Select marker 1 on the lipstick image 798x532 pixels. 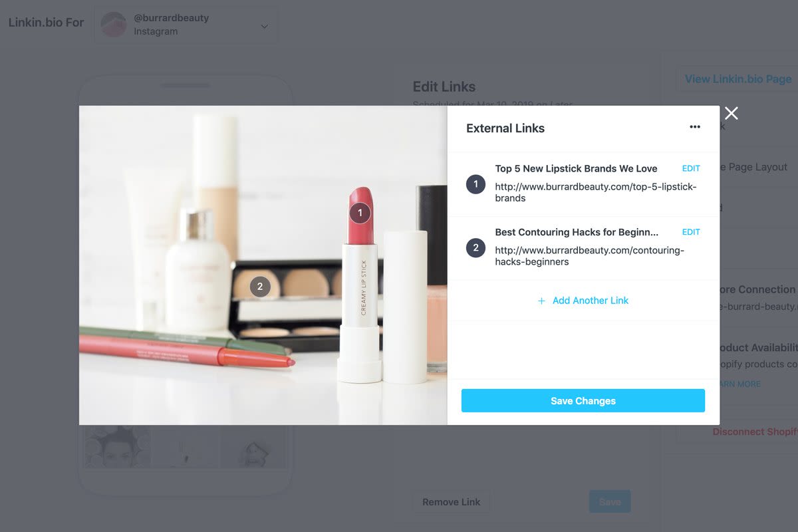360,213
